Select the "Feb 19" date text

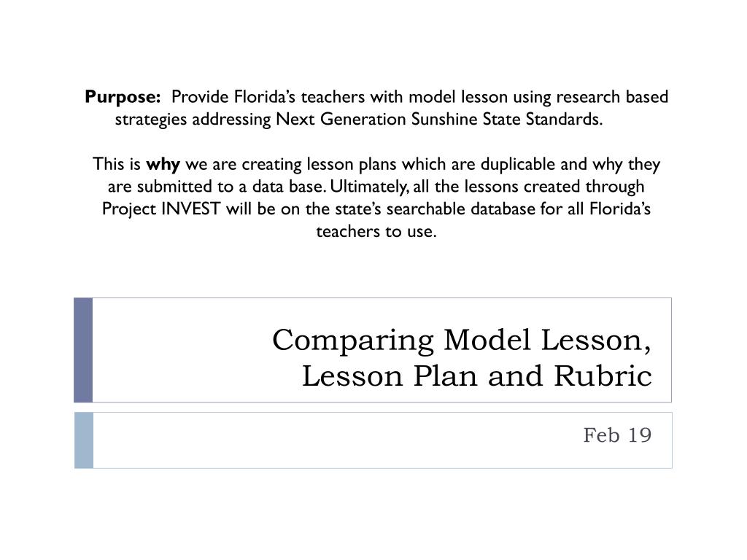tap(617, 435)
